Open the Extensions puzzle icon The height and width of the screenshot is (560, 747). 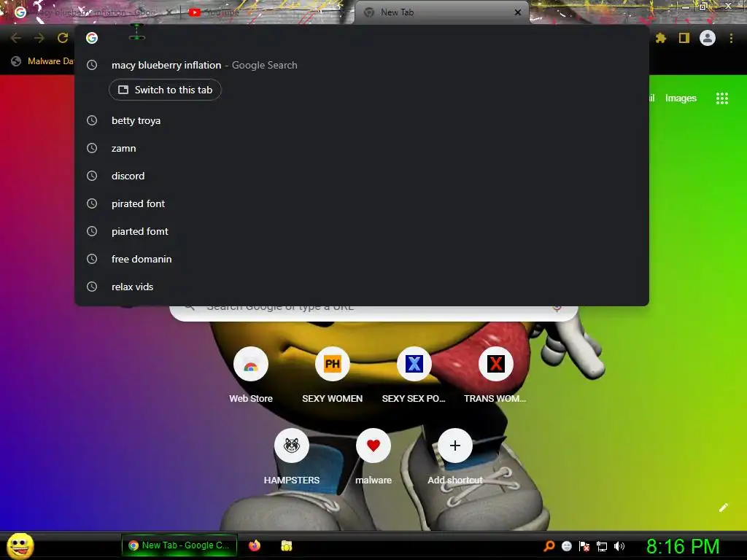tap(660, 38)
